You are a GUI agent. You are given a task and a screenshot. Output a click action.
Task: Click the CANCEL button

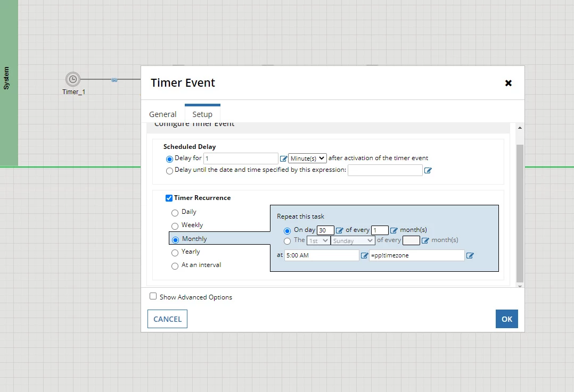167,319
